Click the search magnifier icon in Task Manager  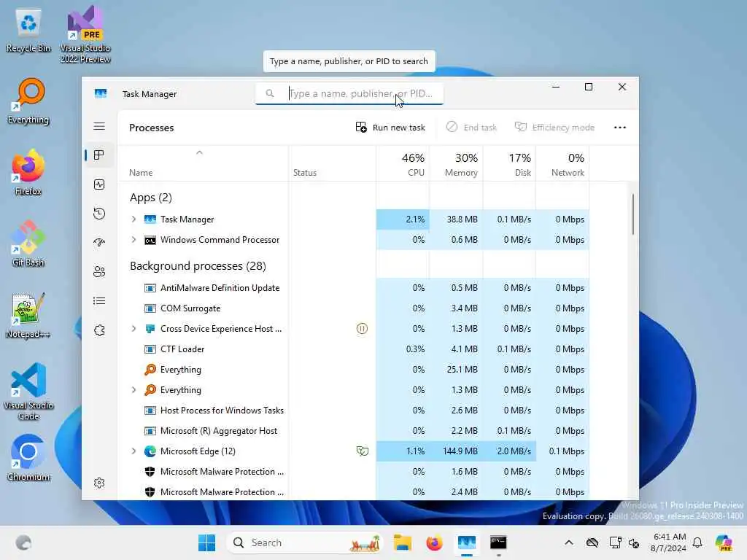point(270,93)
